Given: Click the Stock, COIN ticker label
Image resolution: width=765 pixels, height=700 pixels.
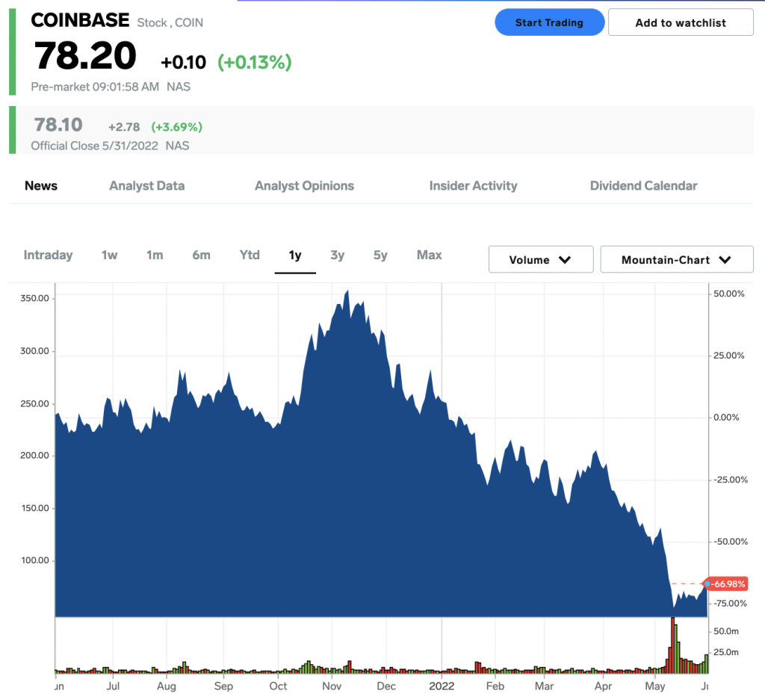Looking at the screenshot, I should tap(170, 23).
